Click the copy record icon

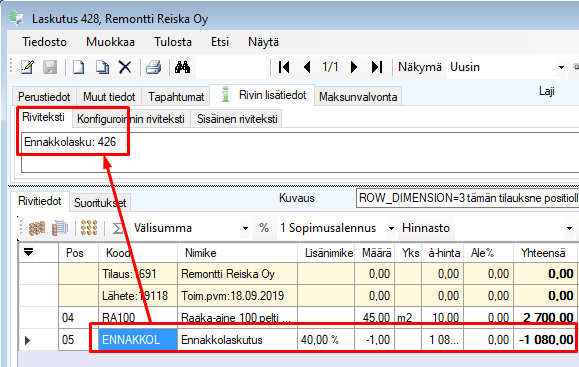[x=102, y=67]
